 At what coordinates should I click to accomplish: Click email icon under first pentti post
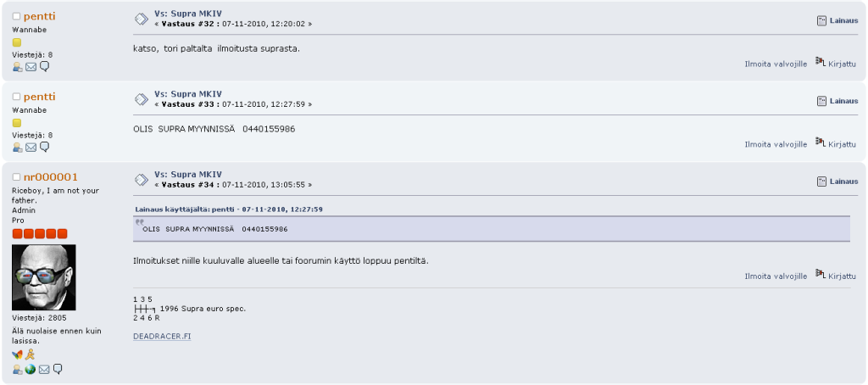tap(31, 67)
